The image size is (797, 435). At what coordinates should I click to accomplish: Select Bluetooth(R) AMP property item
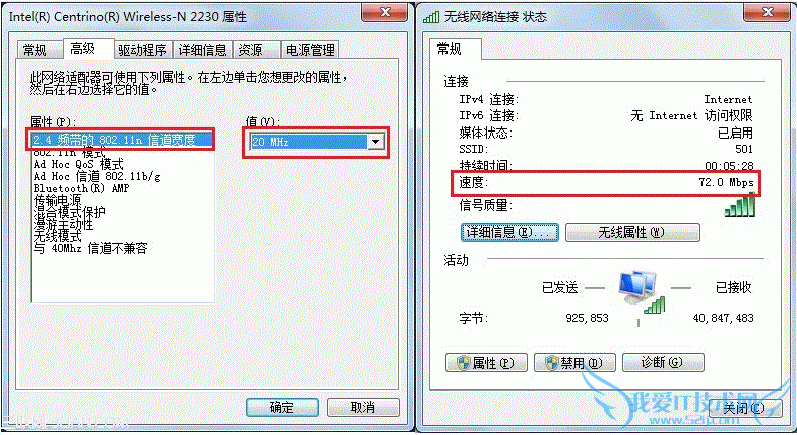pos(81,188)
